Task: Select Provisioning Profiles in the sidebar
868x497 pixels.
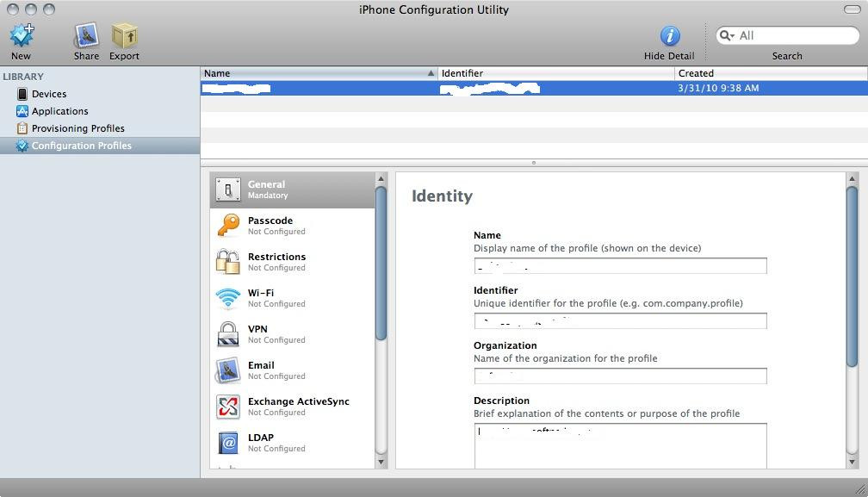Action: click(100, 128)
